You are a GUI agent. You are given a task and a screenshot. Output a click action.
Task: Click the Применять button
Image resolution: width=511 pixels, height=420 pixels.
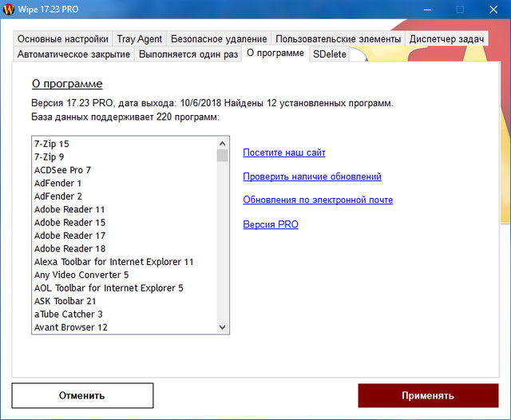(x=428, y=395)
